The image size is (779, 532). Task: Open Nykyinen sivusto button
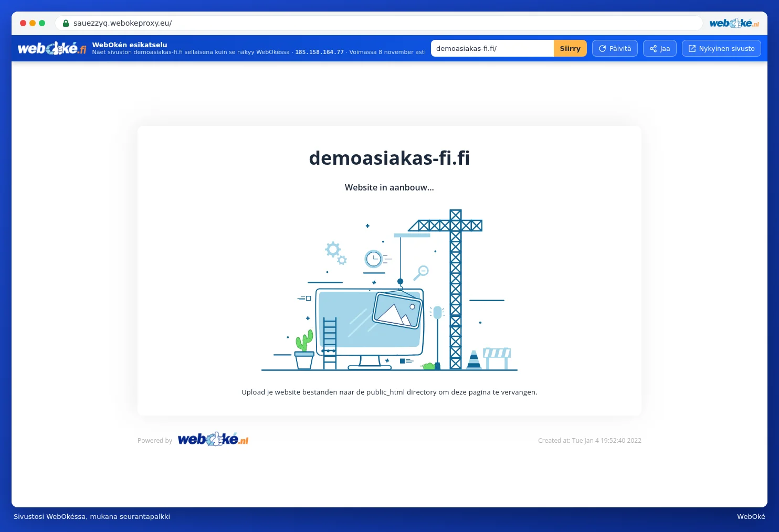721,48
